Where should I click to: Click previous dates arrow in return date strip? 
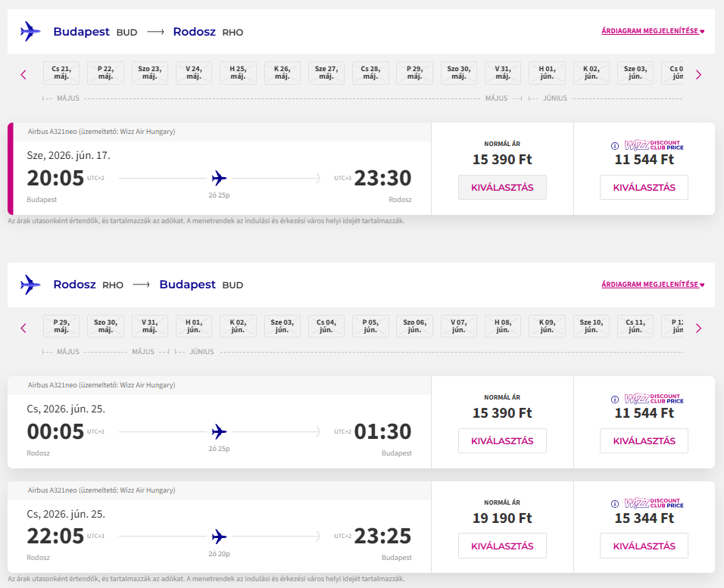pyautogui.click(x=23, y=328)
